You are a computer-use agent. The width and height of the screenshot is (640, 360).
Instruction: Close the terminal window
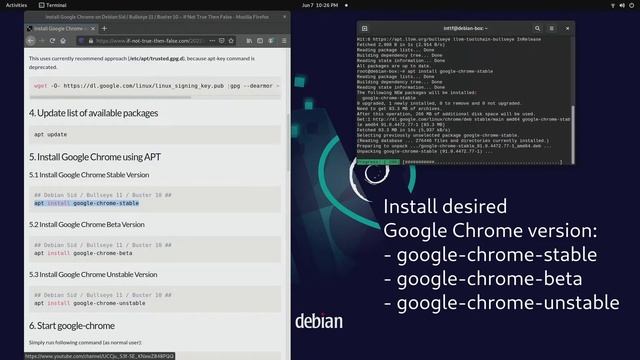(567, 29)
